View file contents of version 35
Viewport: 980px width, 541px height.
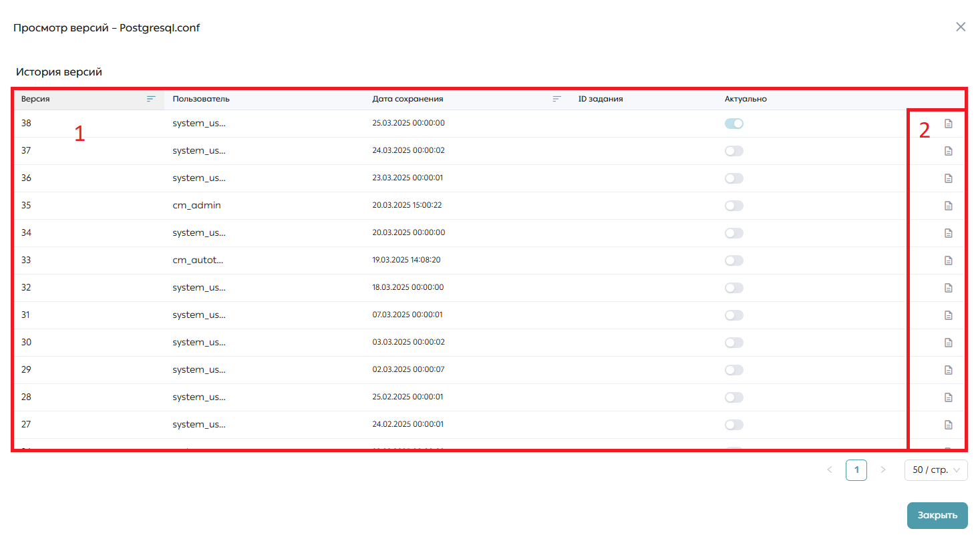click(948, 206)
